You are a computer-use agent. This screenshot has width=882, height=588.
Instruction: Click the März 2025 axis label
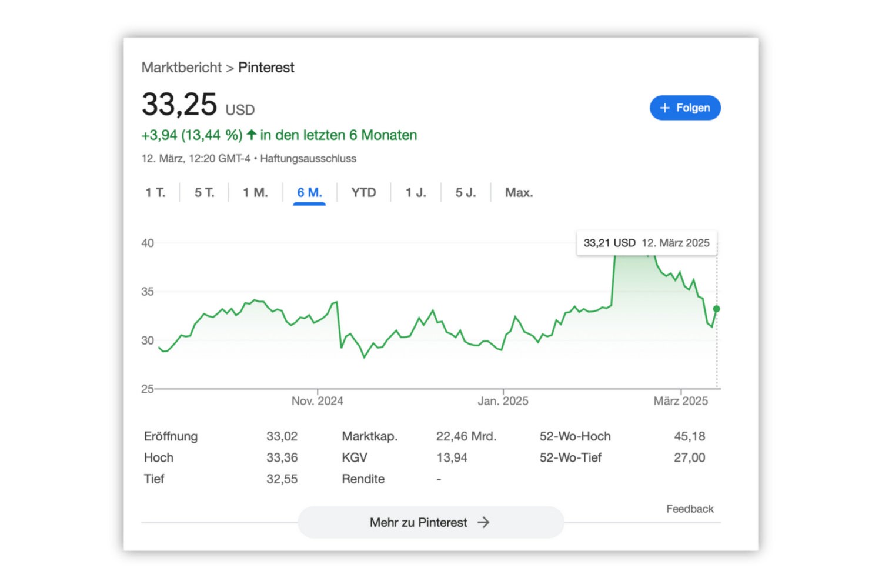pos(681,401)
